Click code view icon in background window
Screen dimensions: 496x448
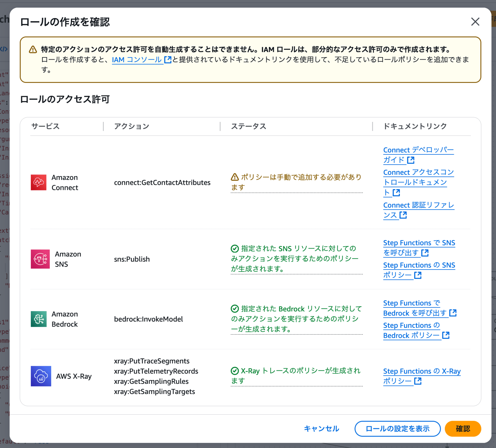click(4, 49)
